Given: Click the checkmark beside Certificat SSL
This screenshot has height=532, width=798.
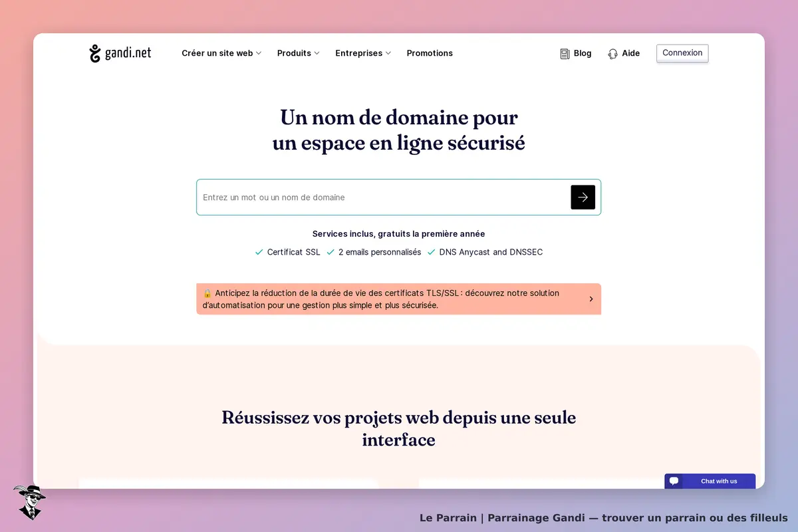Looking at the screenshot, I should click(x=259, y=252).
